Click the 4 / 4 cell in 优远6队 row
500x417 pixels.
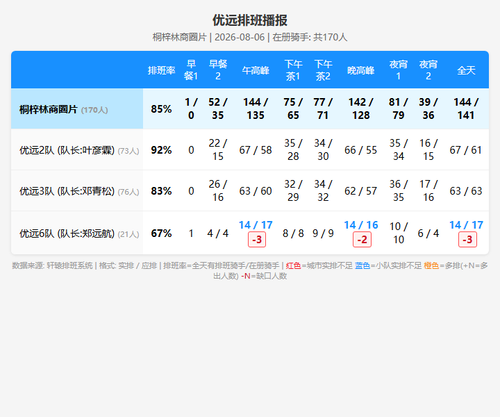[218, 233]
